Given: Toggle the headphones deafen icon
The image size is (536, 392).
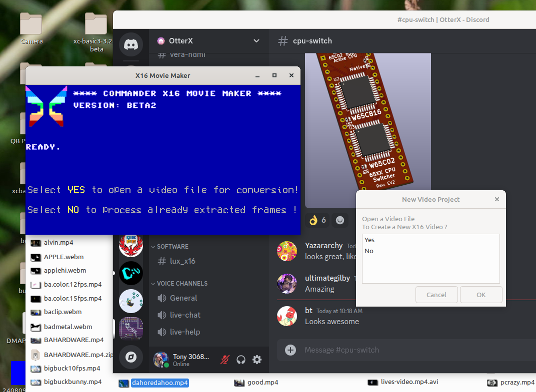Looking at the screenshot, I should point(241,360).
